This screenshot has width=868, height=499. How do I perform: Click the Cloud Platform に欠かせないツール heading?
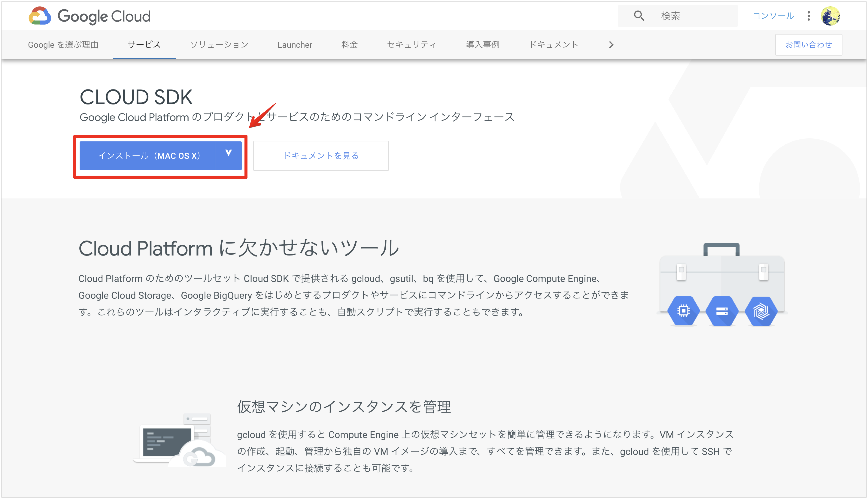(239, 248)
